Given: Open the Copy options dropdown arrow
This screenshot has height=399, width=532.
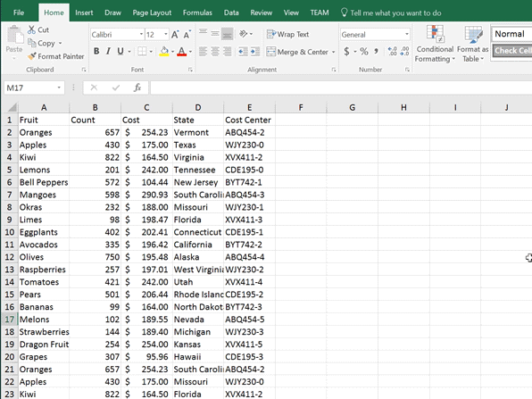Looking at the screenshot, I should coord(61,44).
